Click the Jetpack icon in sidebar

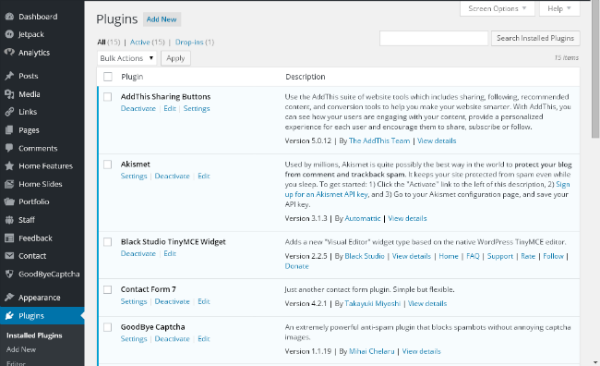(x=9, y=34)
